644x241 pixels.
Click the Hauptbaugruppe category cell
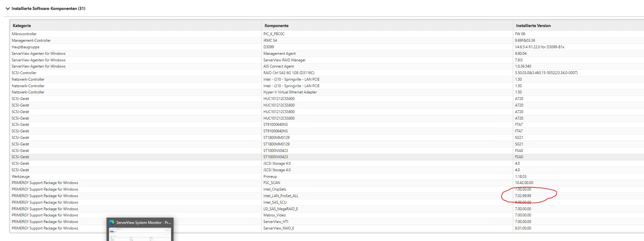tap(26, 47)
